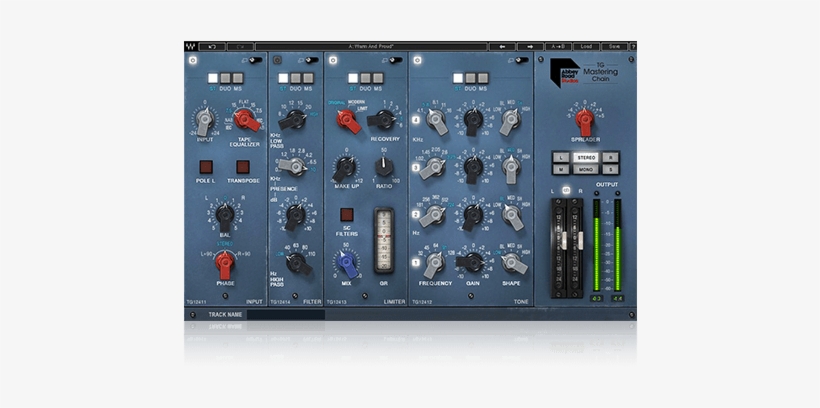Screen dimensions: 820x408
Task: Click the GR gain reduction meter
Action: pos(384,240)
